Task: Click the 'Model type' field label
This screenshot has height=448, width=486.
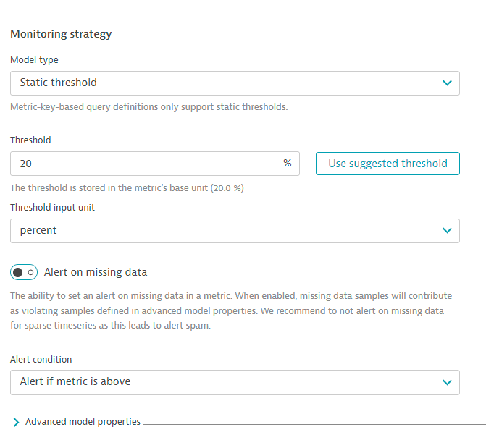Action: click(34, 60)
